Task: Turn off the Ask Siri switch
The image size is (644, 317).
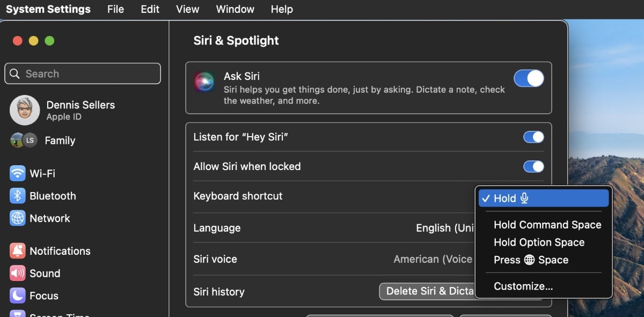Action: click(x=529, y=78)
